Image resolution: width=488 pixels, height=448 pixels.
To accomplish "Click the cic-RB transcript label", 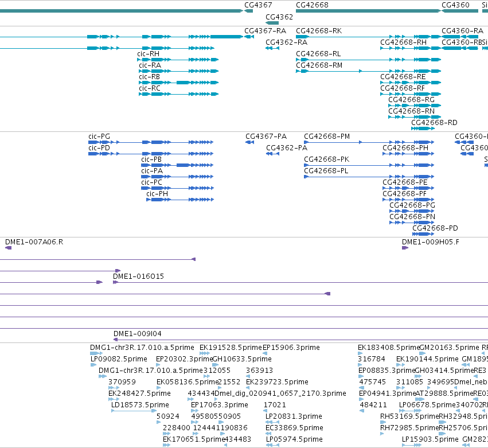I will pos(150,77).
